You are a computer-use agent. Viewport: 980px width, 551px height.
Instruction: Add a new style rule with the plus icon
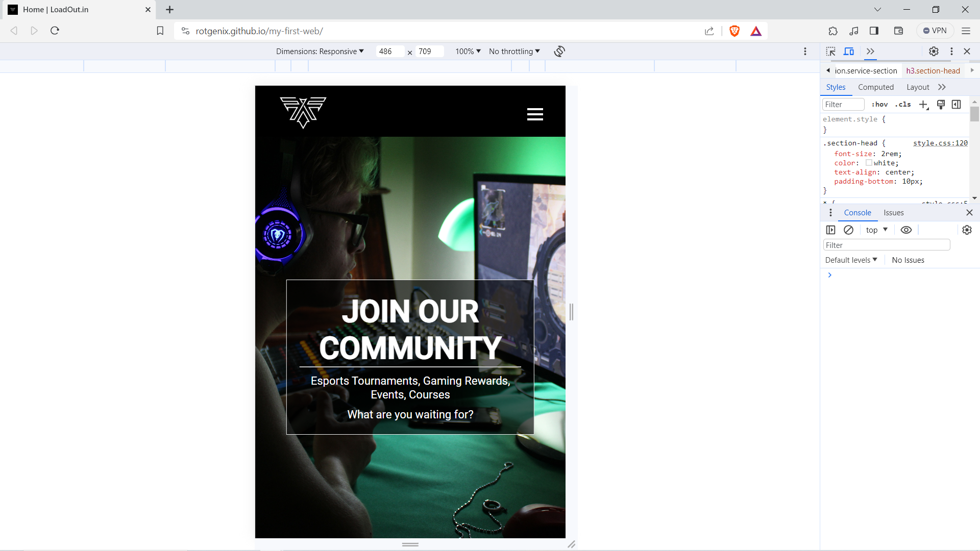[923, 105]
